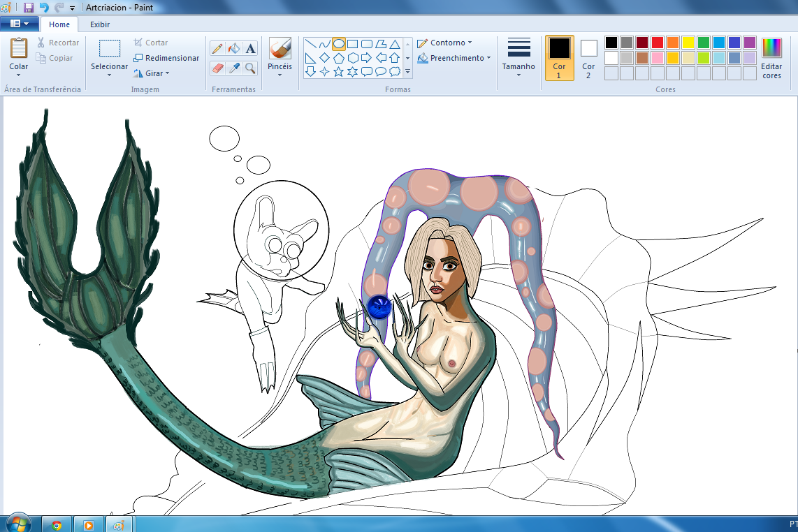Open the Selecionar options dropdown arrow
The width and height of the screenshot is (798, 532).
(109, 75)
